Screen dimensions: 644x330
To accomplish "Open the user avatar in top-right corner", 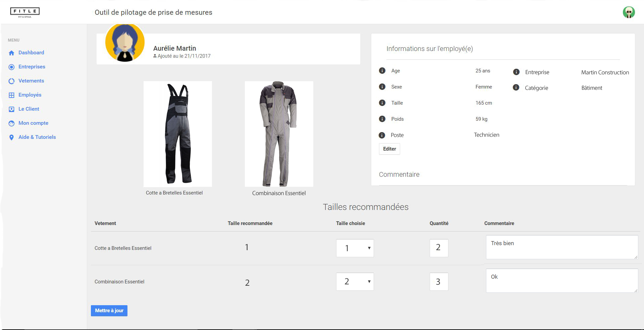I will pos(629,12).
